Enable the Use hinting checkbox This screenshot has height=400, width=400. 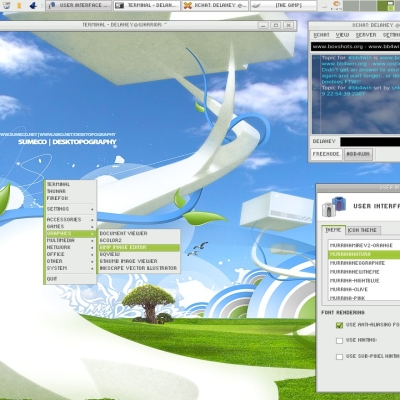pos(339,341)
